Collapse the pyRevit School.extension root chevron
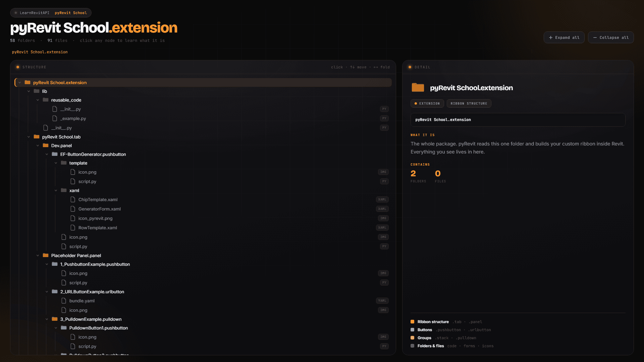The width and height of the screenshot is (644, 362). pos(20,82)
